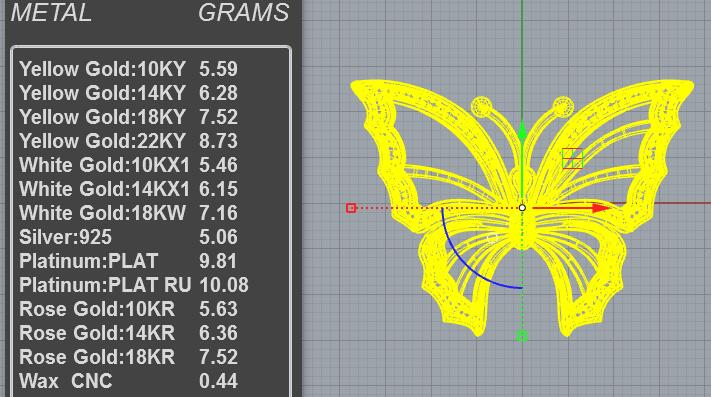Click the GRAMS column header

[x=244, y=12]
